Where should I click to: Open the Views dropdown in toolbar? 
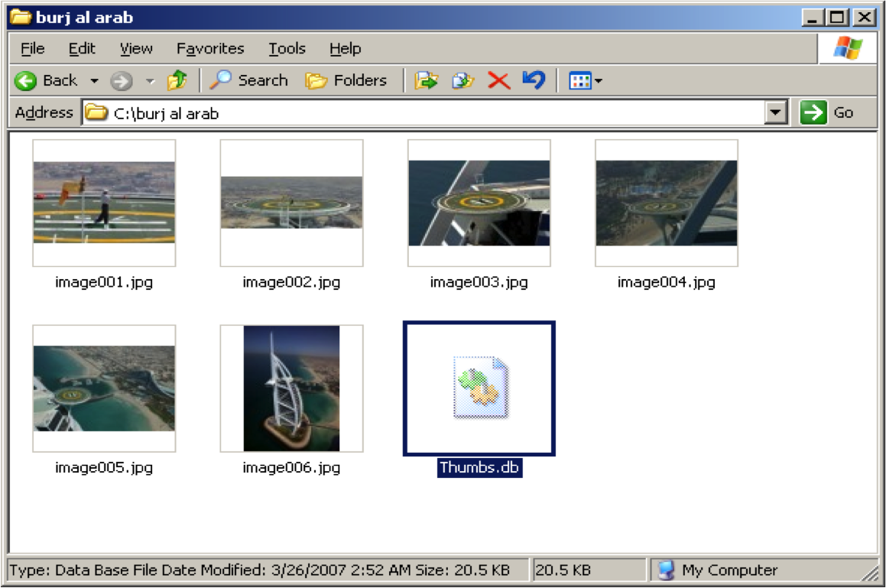pos(586,80)
